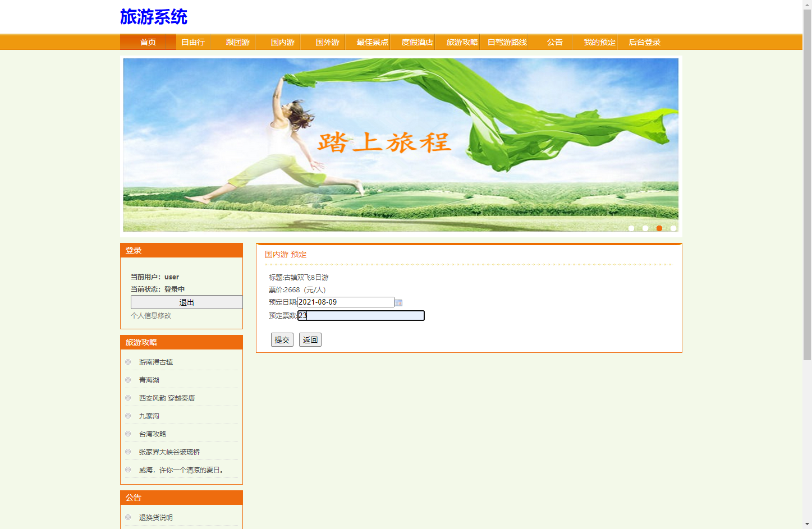Click the bullet icon beside 青海湖

[128, 380]
